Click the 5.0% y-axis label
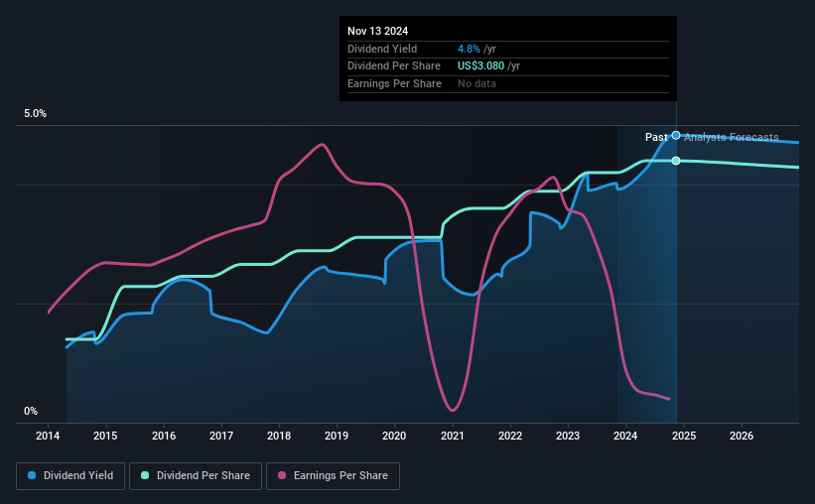This screenshot has height=504, width=815. tap(35, 114)
